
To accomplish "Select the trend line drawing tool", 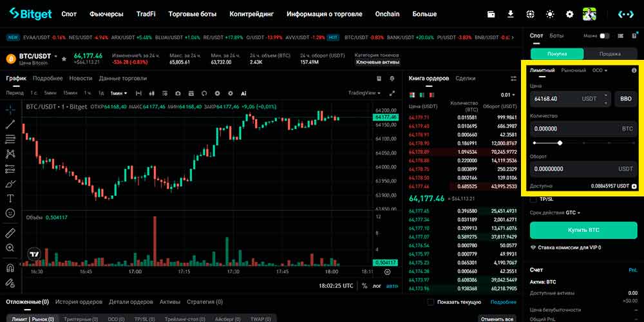I will pos(10,124).
